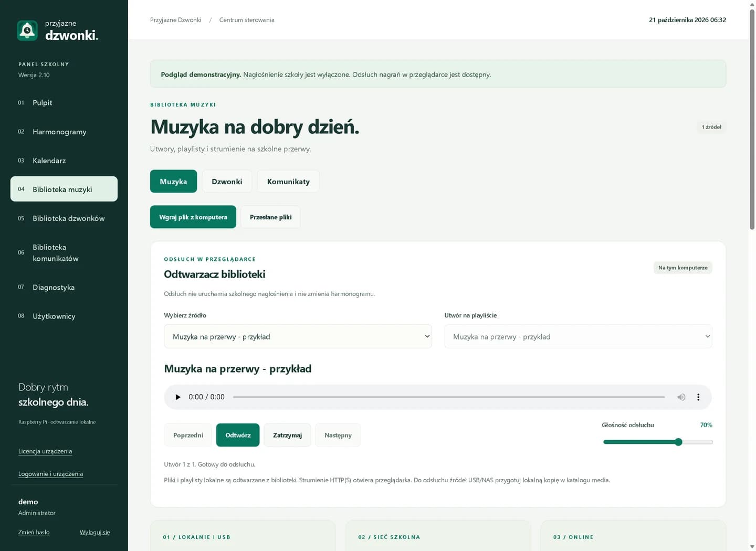The height and width of the screenshot is (551, 756).
Task: Click the Zmień hasło link
Action: (x=34, y=532)
